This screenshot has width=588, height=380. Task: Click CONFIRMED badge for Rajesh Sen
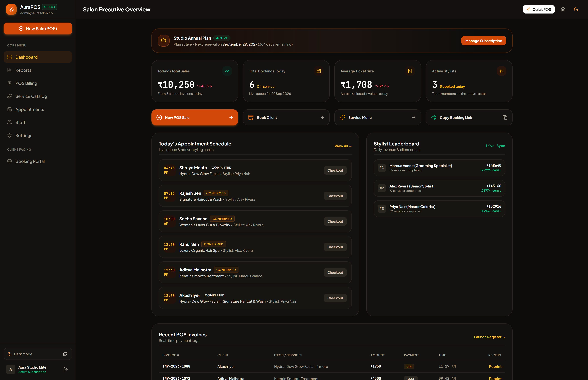pyautogui.click(x=216, y=193)
